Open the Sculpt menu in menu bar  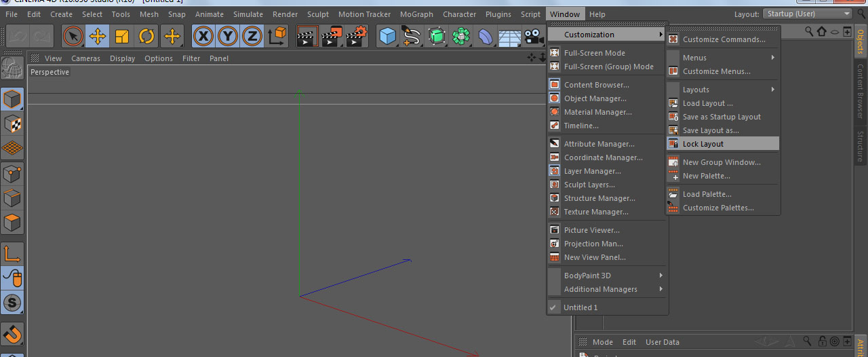(318, 14)
